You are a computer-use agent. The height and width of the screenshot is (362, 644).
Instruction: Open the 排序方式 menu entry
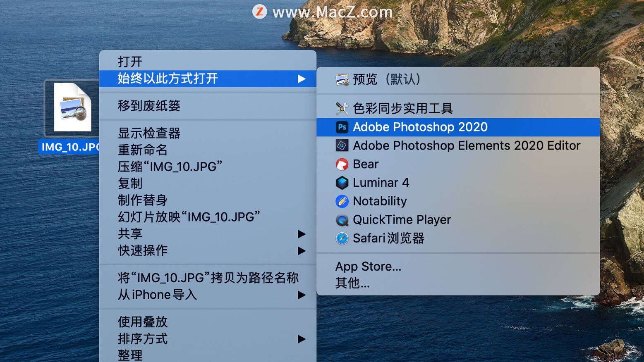208,339
